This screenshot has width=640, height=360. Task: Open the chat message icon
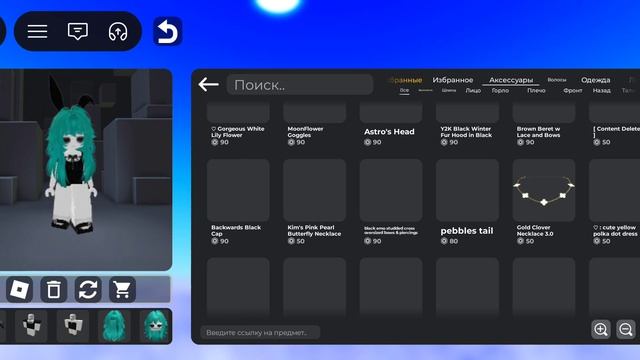pyautogui.click(x=78, y=31)
